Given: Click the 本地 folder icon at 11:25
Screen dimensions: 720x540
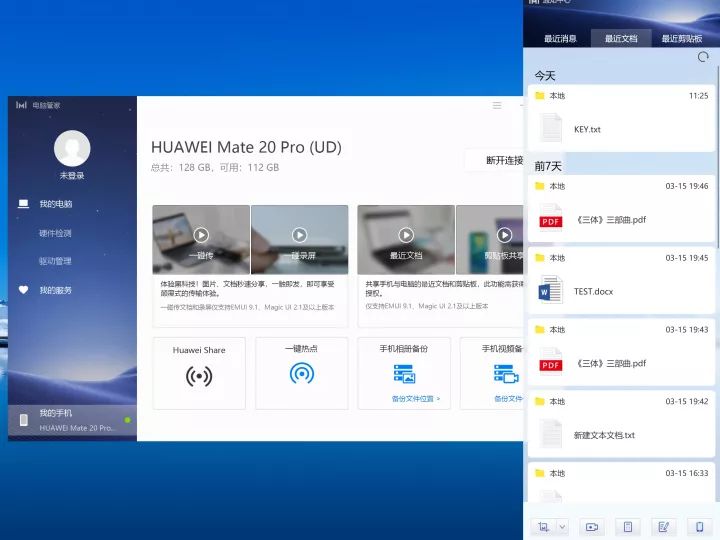Looking at the screenshot, I should tap(540, 96).
